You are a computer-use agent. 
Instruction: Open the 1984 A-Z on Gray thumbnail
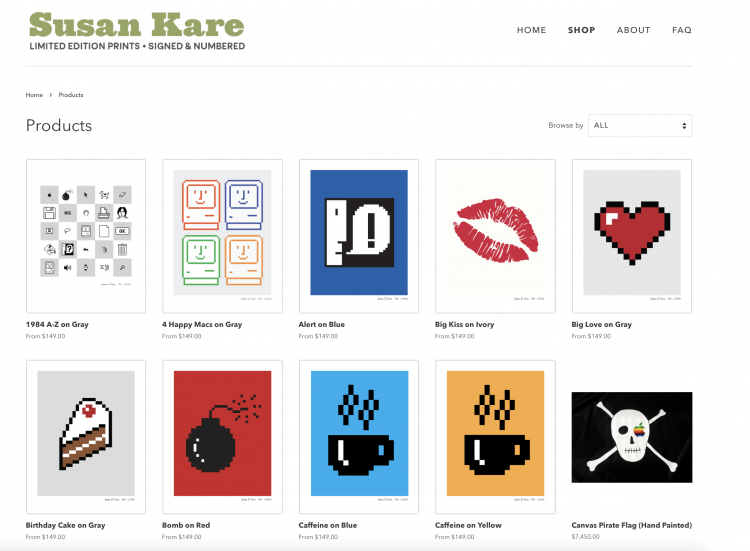[86, 236]
